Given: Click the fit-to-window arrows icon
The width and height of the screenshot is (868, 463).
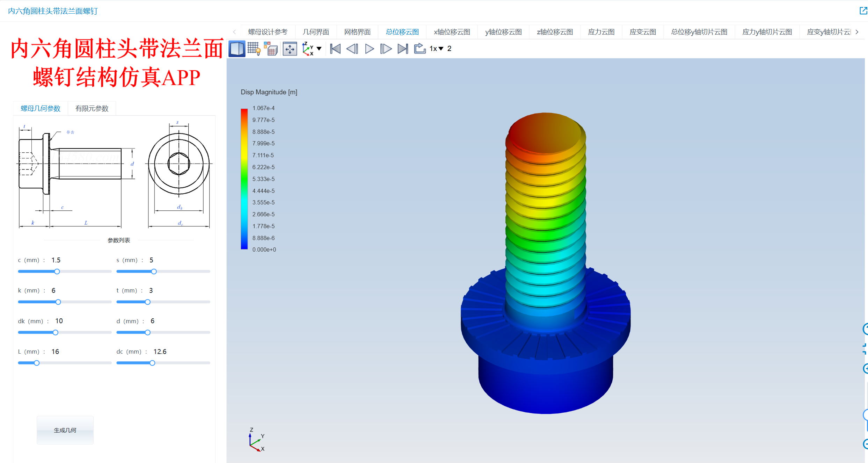Looking at the screenshot, I should (x=290, y=49).
